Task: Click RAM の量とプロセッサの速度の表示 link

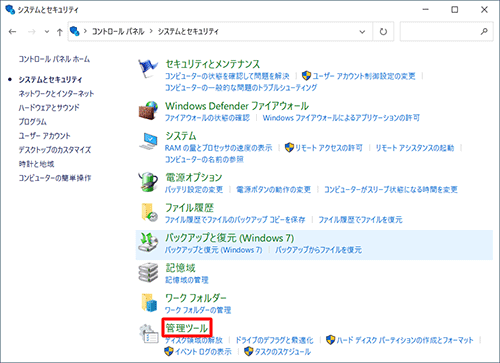Action: pyautogui.click(x=219, y=148)
